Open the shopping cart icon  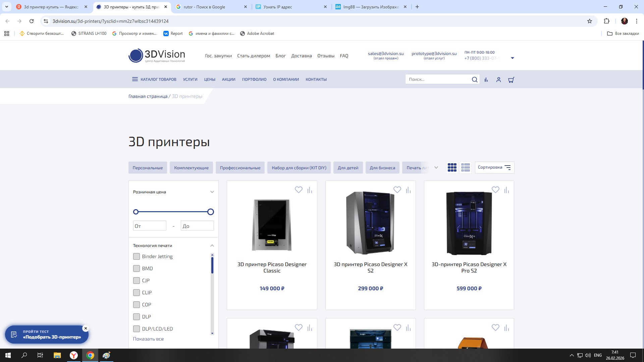[511, 80]
